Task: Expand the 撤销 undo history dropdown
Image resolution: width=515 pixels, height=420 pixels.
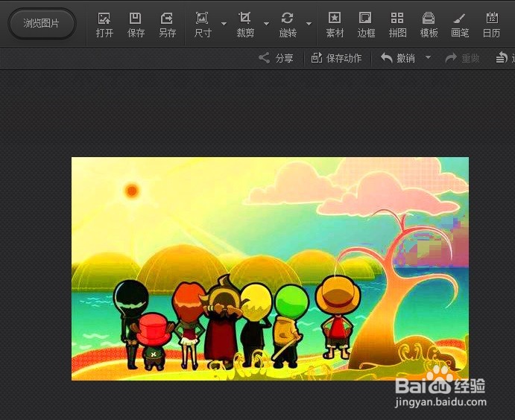Action: pos(428,57)
